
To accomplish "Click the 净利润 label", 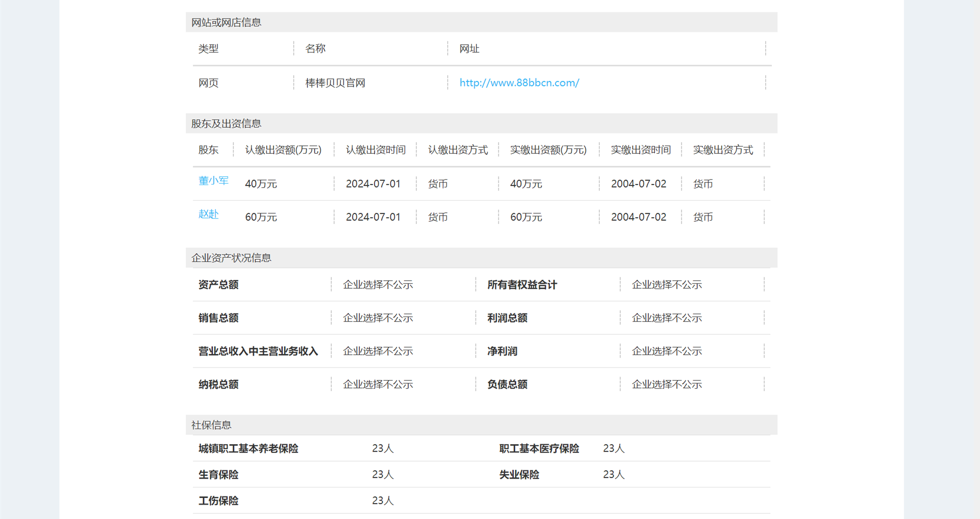I will [502, 351].
